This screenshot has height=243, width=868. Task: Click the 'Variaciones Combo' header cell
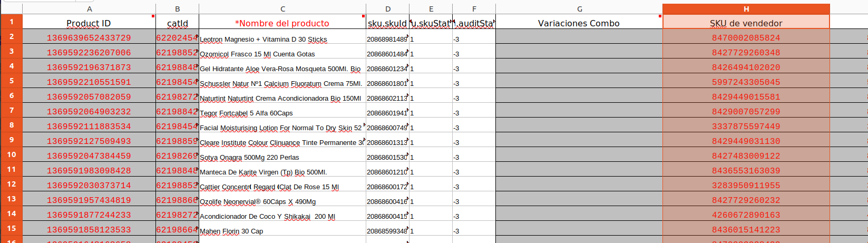tap(579, 22)
